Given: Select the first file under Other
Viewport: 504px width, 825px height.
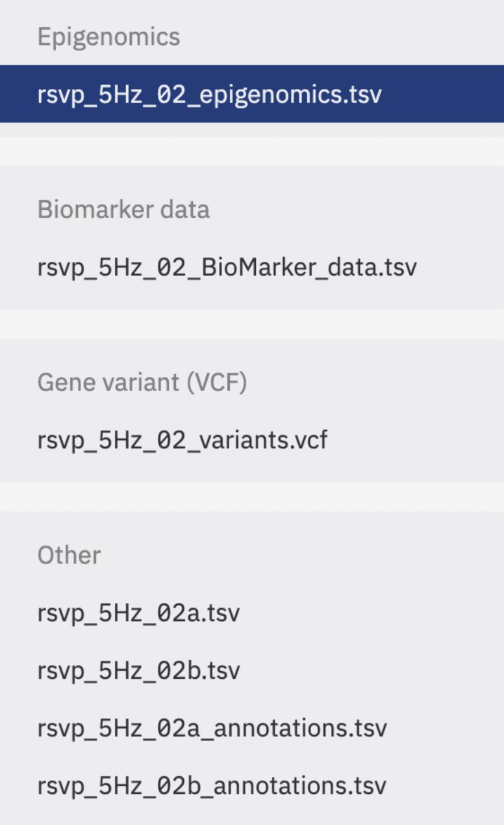Looking at the screenshot, I should coord(138,612).
